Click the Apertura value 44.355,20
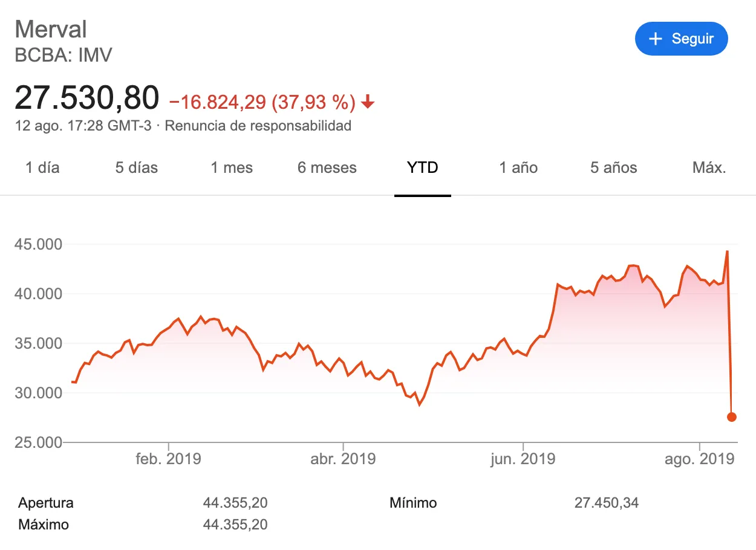 coord(235,503)
